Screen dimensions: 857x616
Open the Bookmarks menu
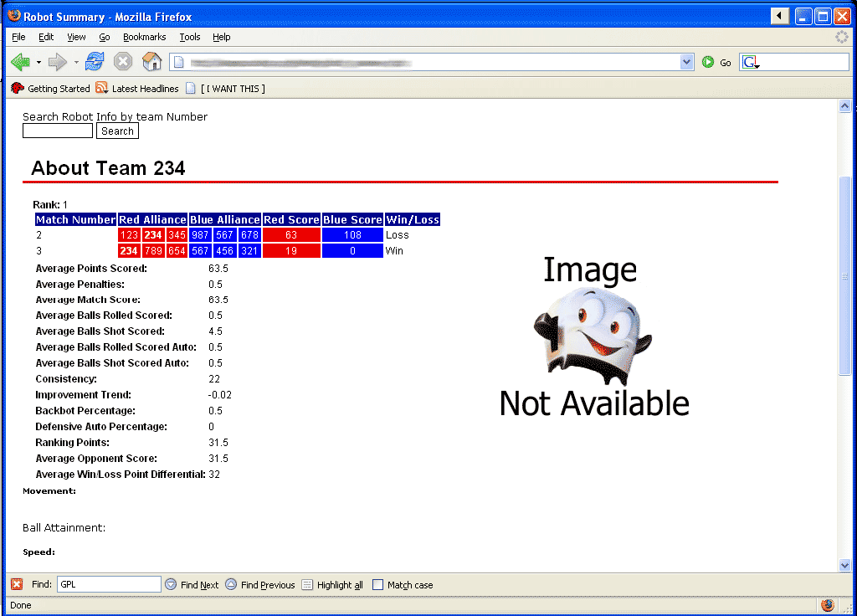click(x=144, y=37)
